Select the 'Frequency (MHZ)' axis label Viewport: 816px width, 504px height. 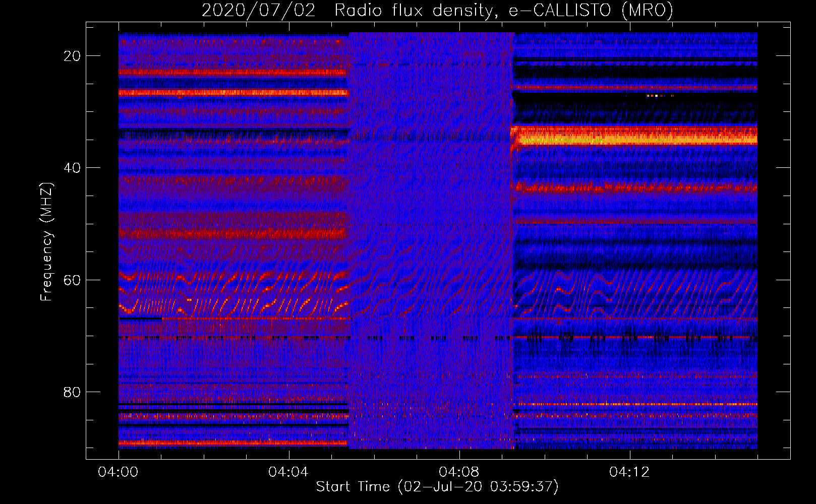click(46, 241)
